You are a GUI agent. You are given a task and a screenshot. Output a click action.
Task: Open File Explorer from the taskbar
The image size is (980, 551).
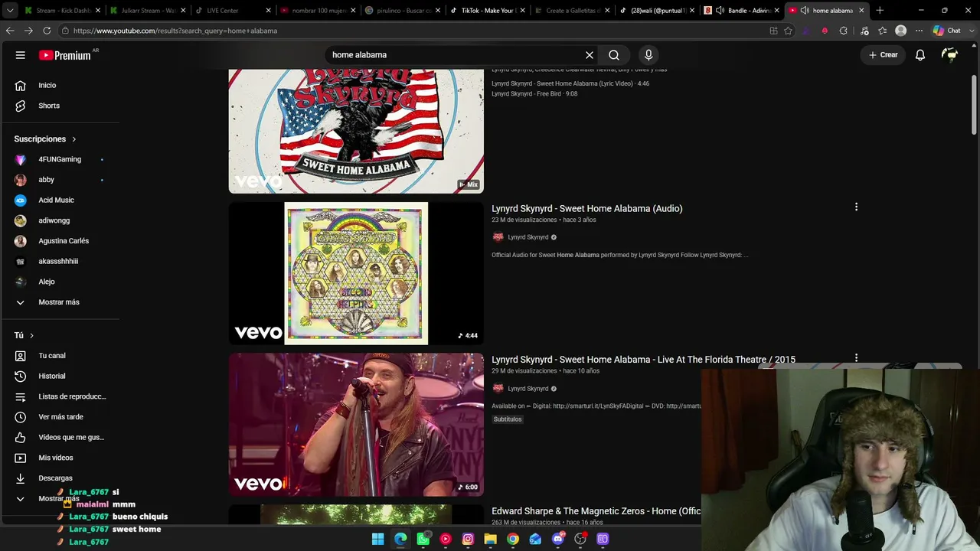pyautogui.click(x=490, y=539)
